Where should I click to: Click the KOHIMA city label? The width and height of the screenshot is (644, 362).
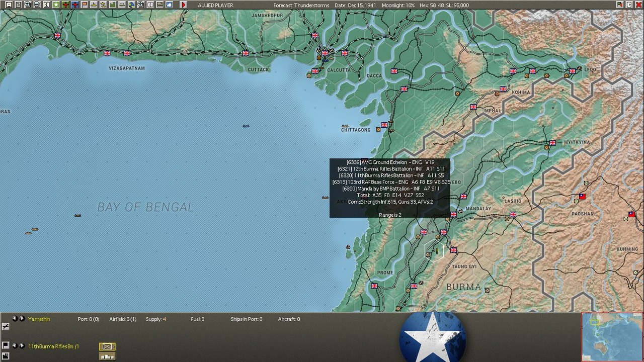click(x=521, y=93)
